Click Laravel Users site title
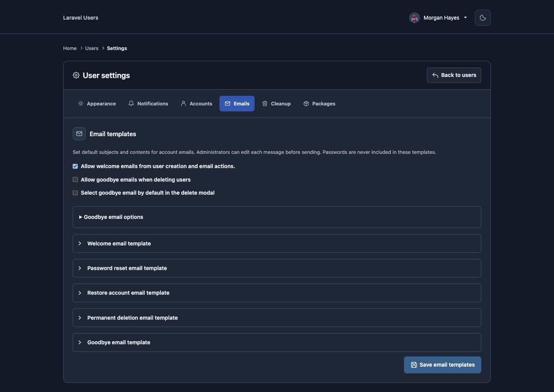This screenshot has height=392, width=554. 81,18
